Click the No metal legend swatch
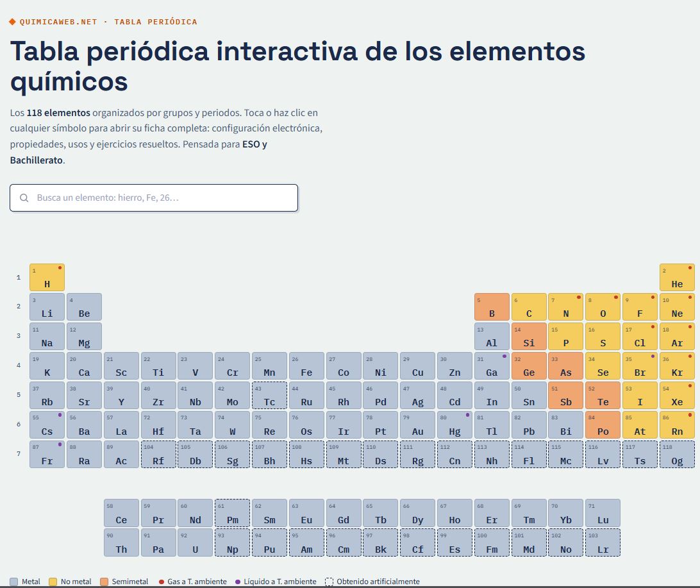700x588 pixels. pos(53,582)
